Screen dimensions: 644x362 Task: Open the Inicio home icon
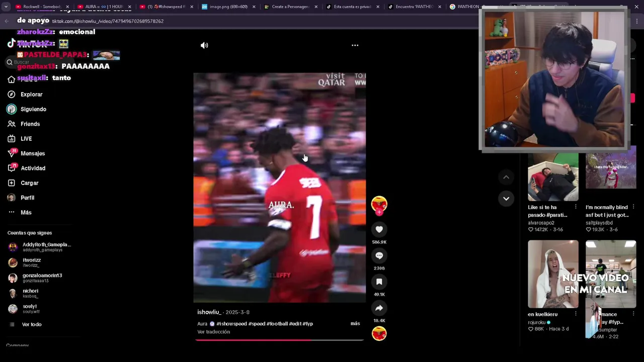click(x=12, y=79)
